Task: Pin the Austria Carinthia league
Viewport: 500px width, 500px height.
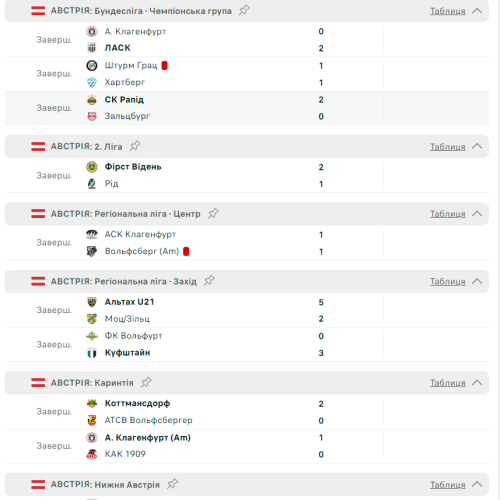Action: 146,382
